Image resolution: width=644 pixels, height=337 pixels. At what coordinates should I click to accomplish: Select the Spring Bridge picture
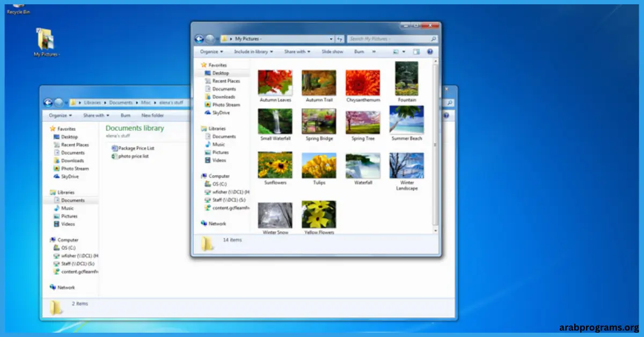pyautogui.click(x=319, y=125)
